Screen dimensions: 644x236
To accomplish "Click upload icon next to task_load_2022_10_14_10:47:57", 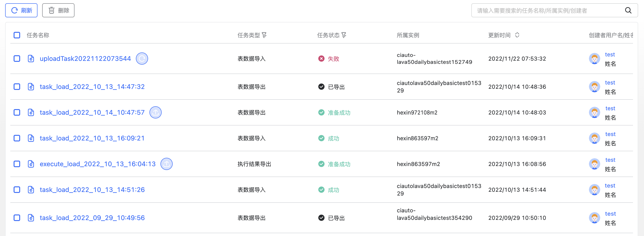I will pyautogui.click(x=155, y=113).
